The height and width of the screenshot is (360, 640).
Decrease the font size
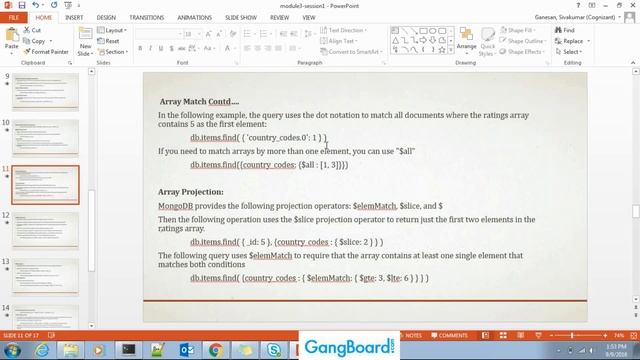pyautogui.click(x=219, y=34)
